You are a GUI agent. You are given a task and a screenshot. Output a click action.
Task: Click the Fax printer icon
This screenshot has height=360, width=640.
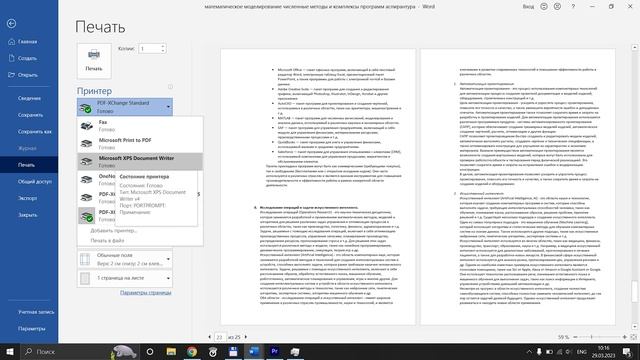(x=86, y=126)
